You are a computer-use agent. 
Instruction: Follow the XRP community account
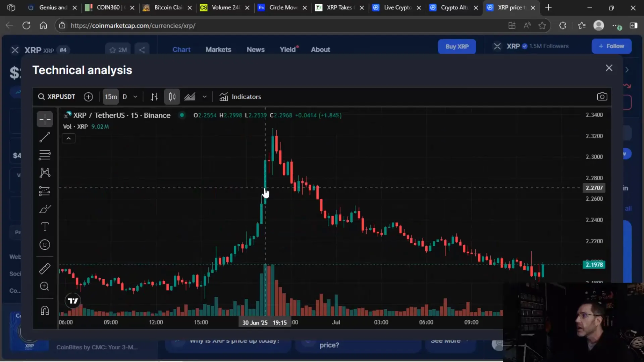pyautogui.click(x=611, y=46)
